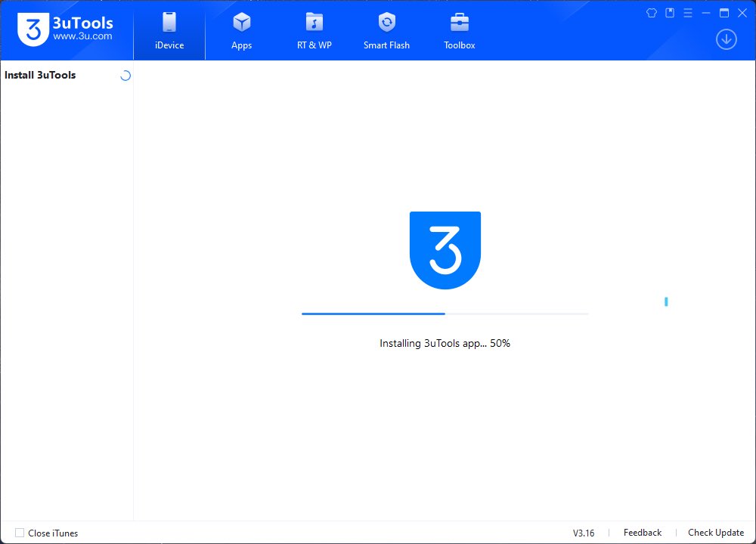Switch to the Toolbox tab
The width and height of the screenshot is (756, 544).
[458, 30]
